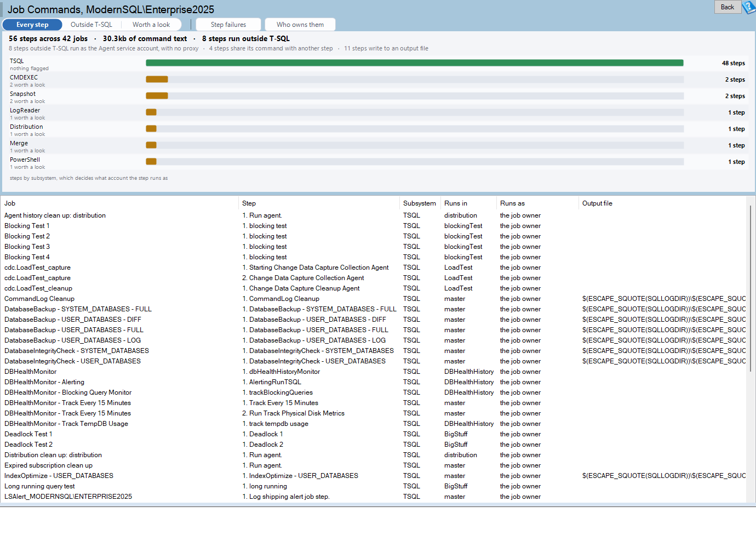Image resolution: width=756 pixels, height=535 pixels.
Task: Open the Snapshot 2 worth a look link
Action: coord(27,101)
